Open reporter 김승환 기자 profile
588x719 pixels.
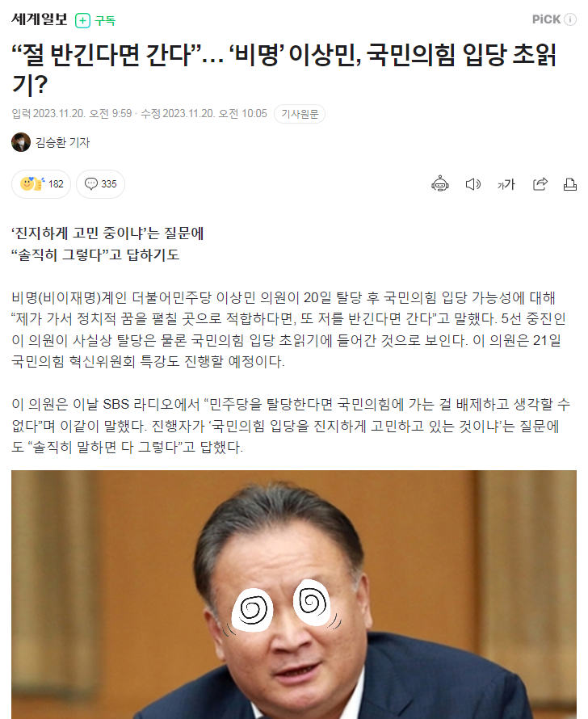pyautogui.click(x=62, y=143)
